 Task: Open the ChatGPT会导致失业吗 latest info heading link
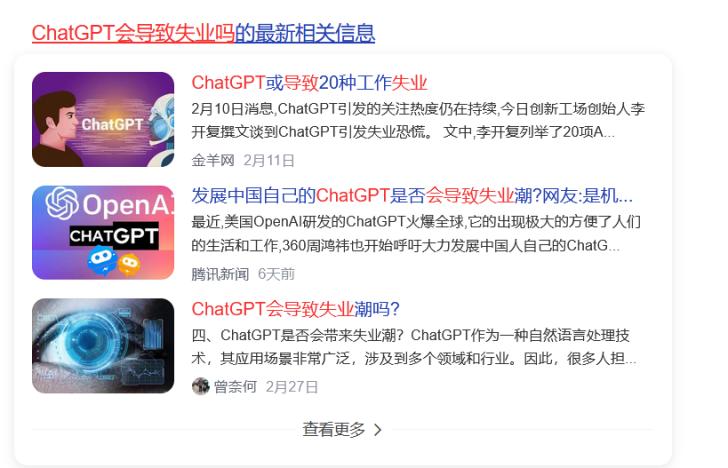click(203, 33)
